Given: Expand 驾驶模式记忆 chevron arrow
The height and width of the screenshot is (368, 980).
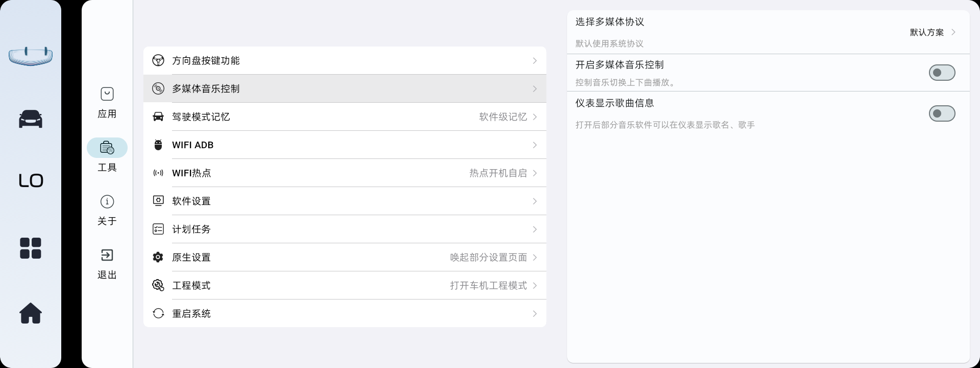Looking at the screenshot, I should 534,117.
